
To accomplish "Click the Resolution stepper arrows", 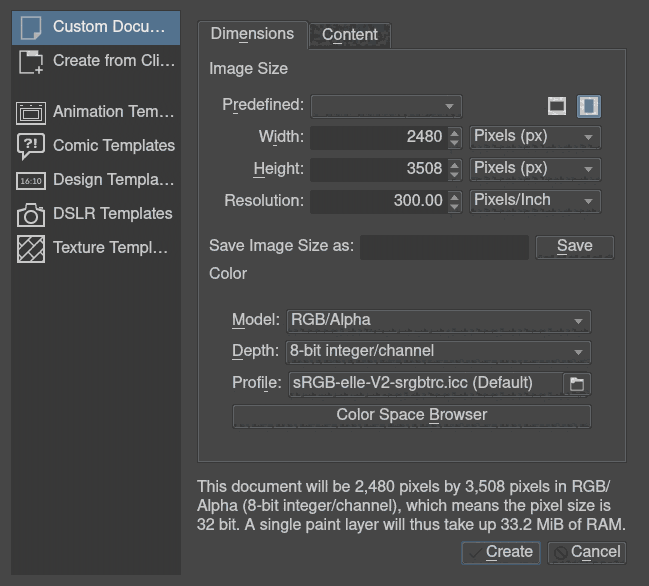I will (455, 201).
